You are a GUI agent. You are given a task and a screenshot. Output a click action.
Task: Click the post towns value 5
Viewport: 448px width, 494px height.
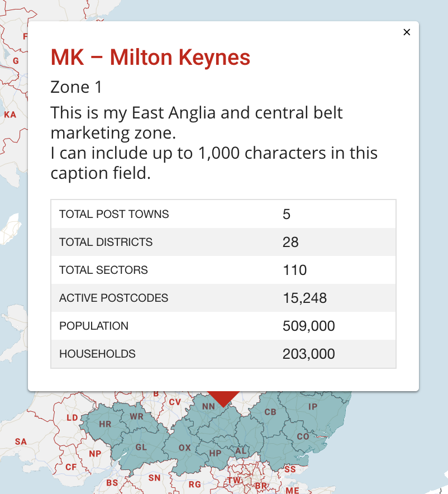click(x=286, y=214)
